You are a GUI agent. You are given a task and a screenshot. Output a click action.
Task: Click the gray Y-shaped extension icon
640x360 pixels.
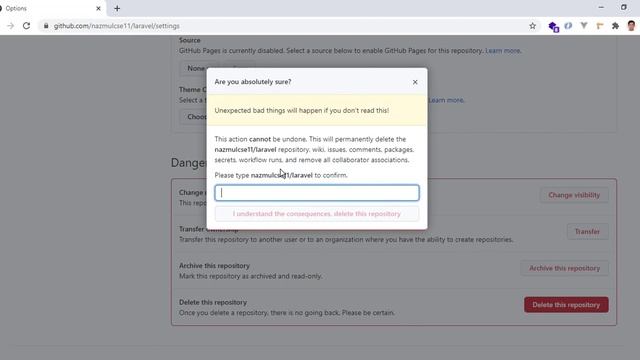pyautogui.click(x=584, y=26)
